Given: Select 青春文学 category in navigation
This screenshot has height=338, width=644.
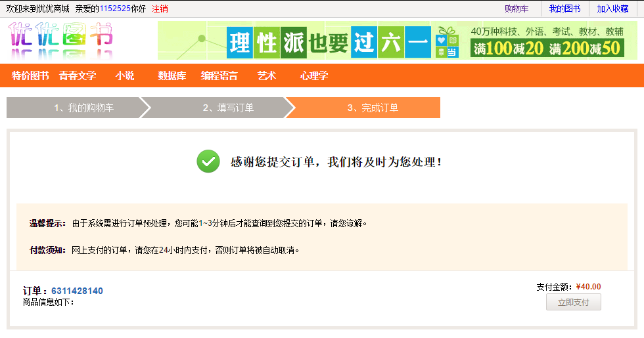Looking at the screenshot, I should coord(78,75).
